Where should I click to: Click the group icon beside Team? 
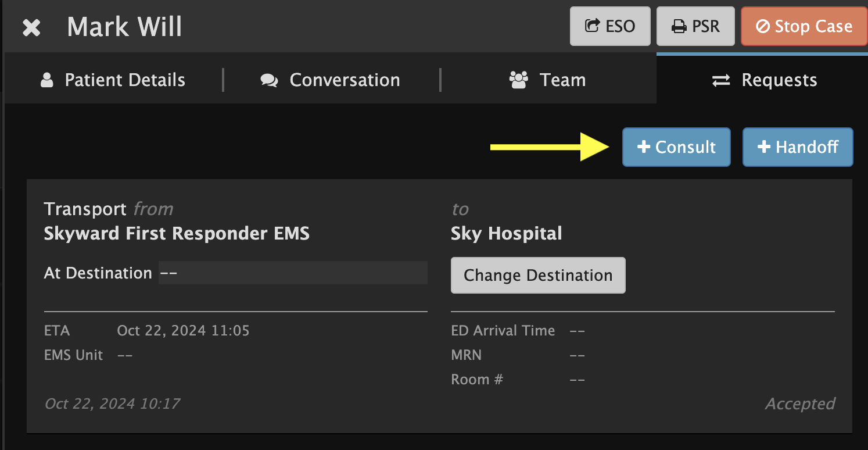(x=518, y=80)
